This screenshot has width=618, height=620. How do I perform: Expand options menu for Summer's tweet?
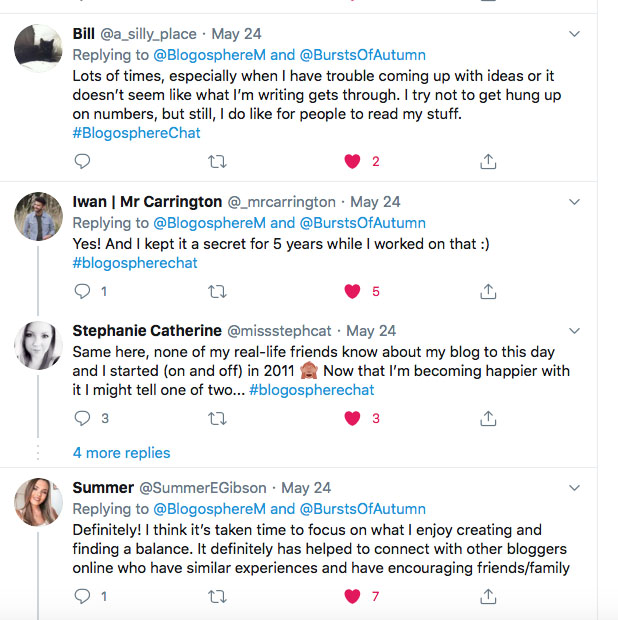tap(574, 488)
